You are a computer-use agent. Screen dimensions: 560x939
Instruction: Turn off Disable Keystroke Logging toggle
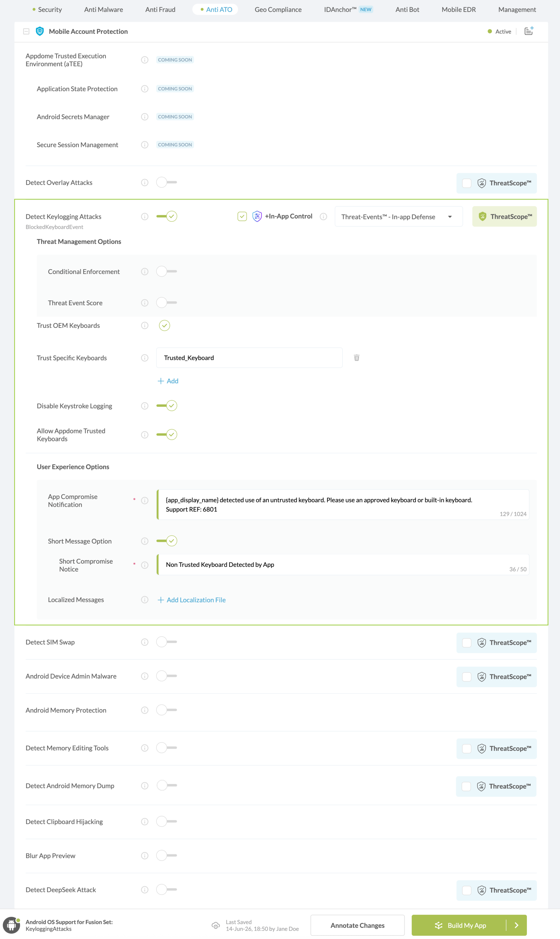click(x=167, y=406)
